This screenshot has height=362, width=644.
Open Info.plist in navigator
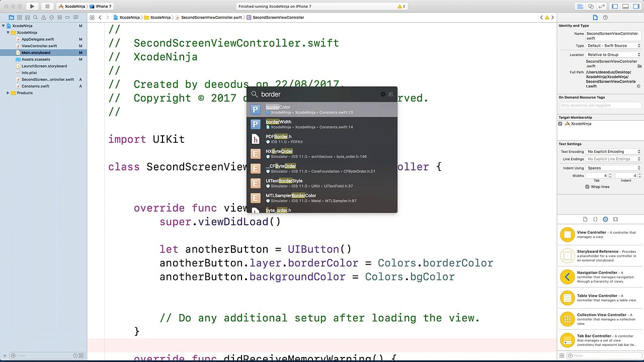[29, 73]
